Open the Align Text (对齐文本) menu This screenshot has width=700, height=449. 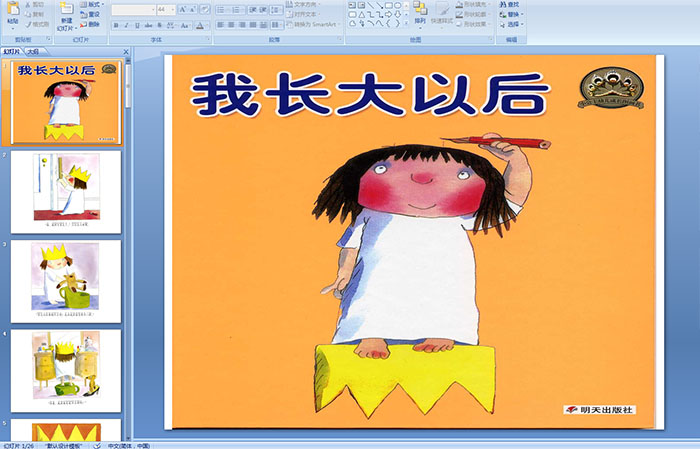pos(302,14)
